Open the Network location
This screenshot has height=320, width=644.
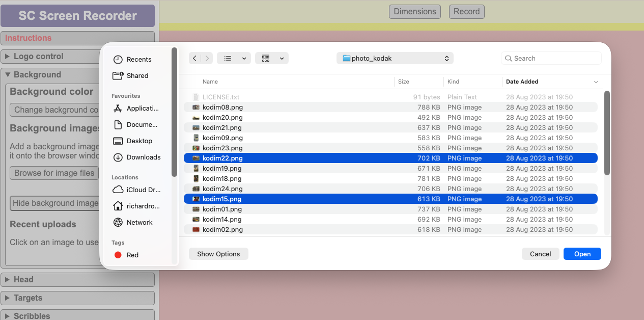click(138, 222)
